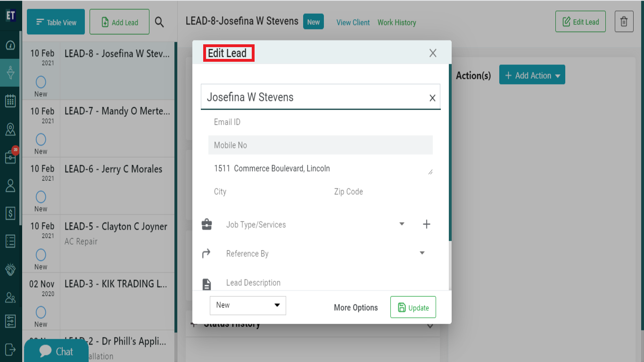Click the Zip Code field

click(381, 192)
